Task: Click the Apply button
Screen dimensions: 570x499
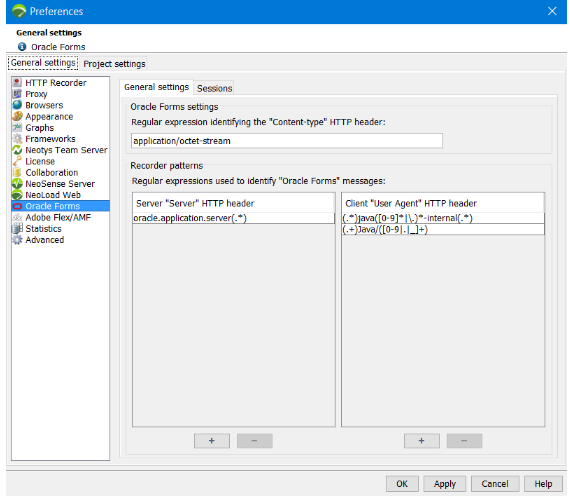Action: (445, 484)
